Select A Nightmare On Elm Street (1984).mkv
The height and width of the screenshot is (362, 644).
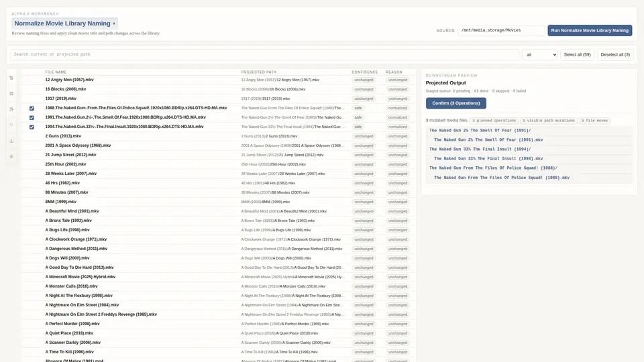click(82, 305)
